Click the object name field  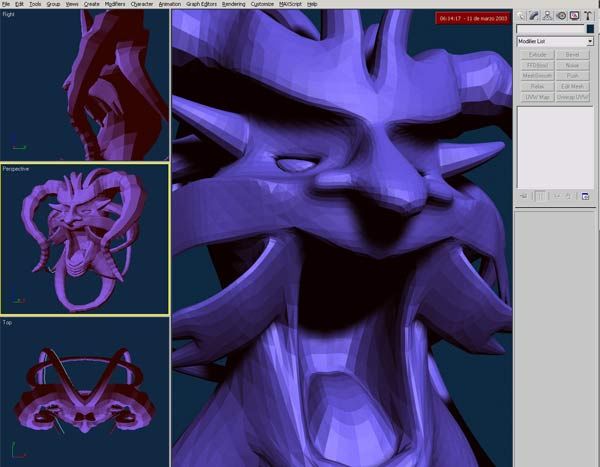click(x=551, y=29)
